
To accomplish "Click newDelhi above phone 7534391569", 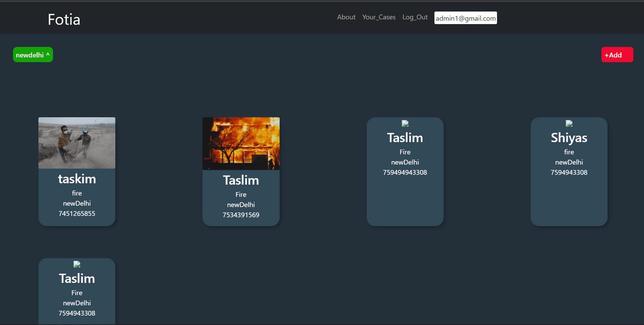I will point(241,205).
